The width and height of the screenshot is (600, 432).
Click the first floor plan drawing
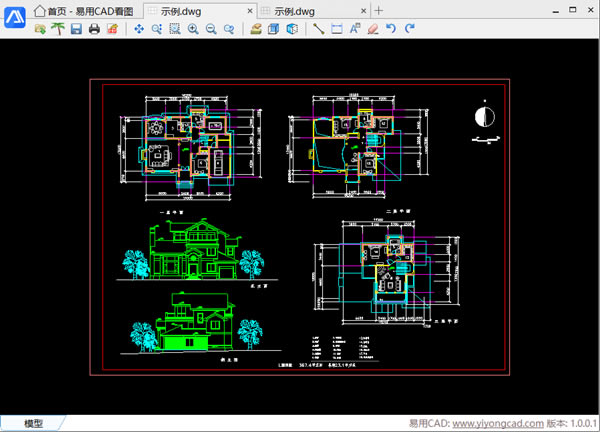[x=191, y=148]
